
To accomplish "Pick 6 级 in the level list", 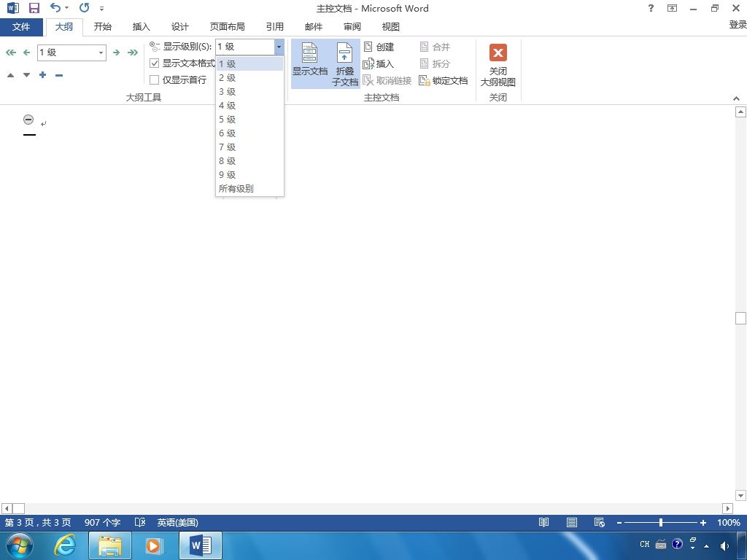I will pos(249,133).
